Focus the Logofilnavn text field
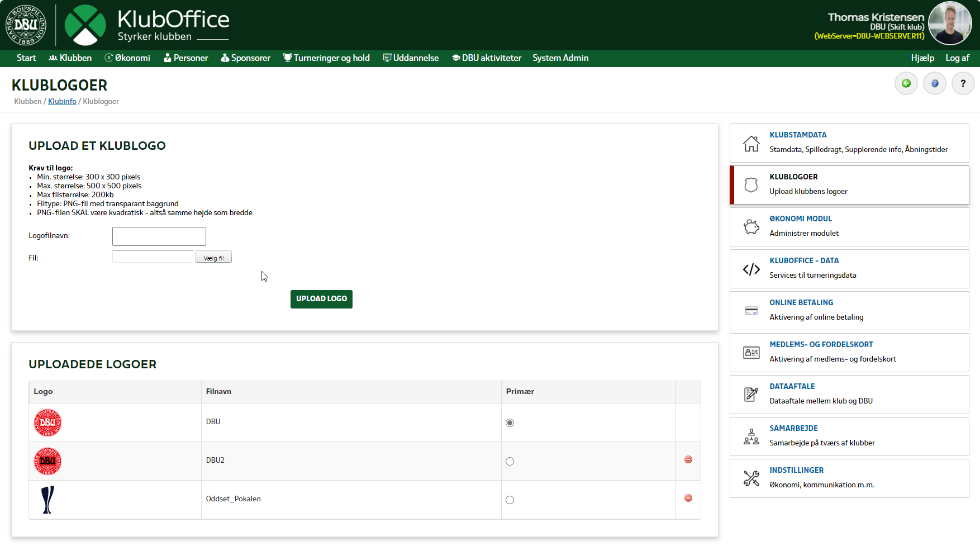980x560 pixels. (159, 236)
